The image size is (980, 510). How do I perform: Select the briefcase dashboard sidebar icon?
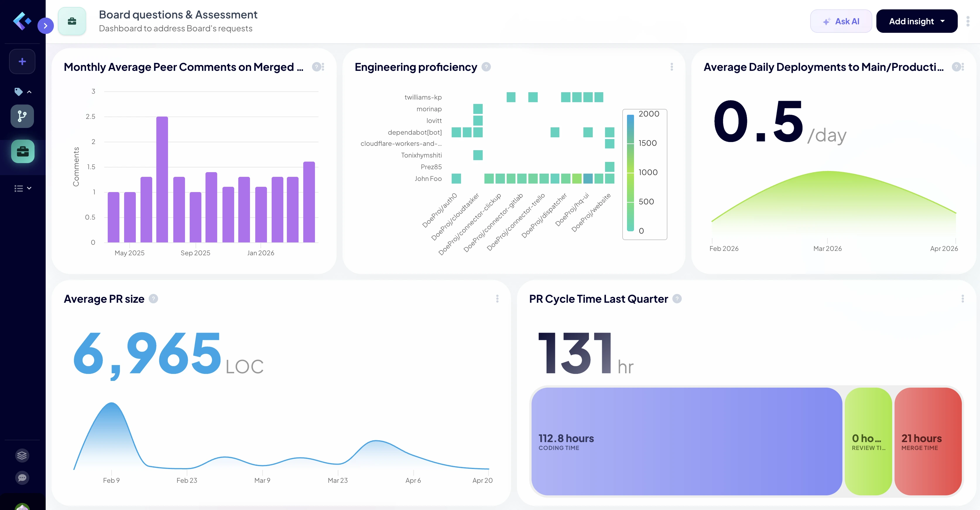pyautogui.click(x=23, y=151)
